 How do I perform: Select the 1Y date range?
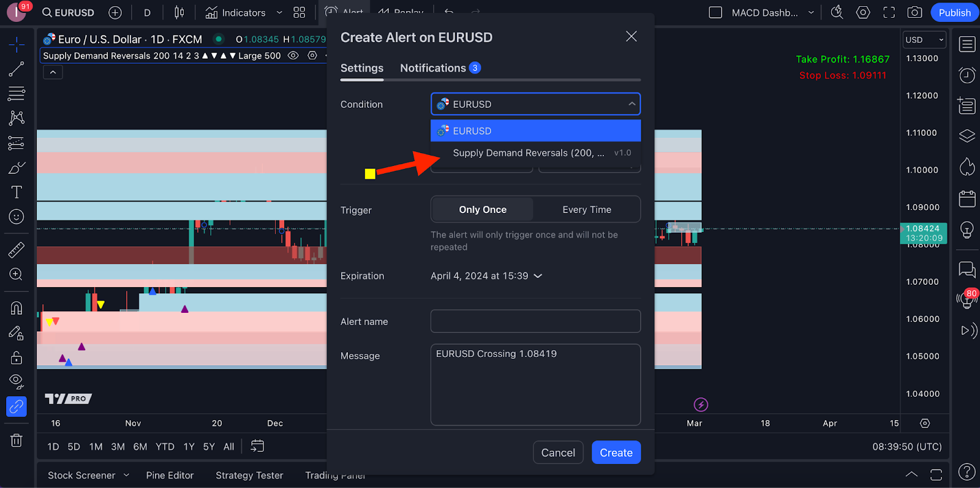[x=189, y=446]
